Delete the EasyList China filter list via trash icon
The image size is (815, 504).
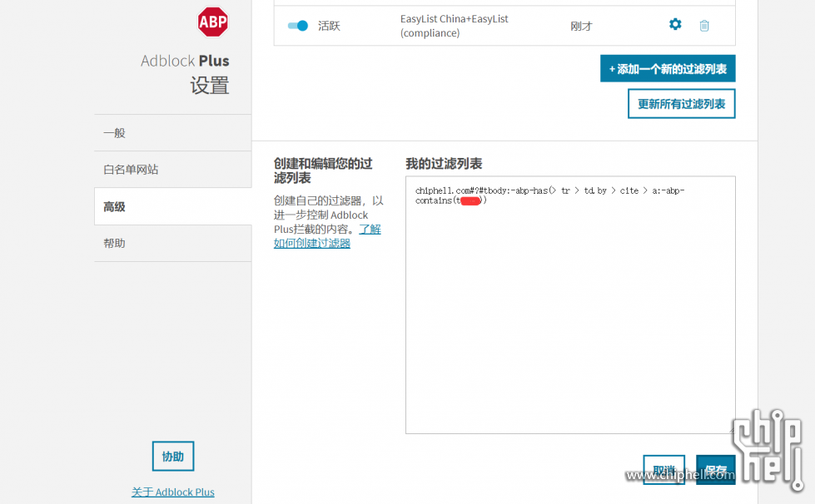(703, 26)
